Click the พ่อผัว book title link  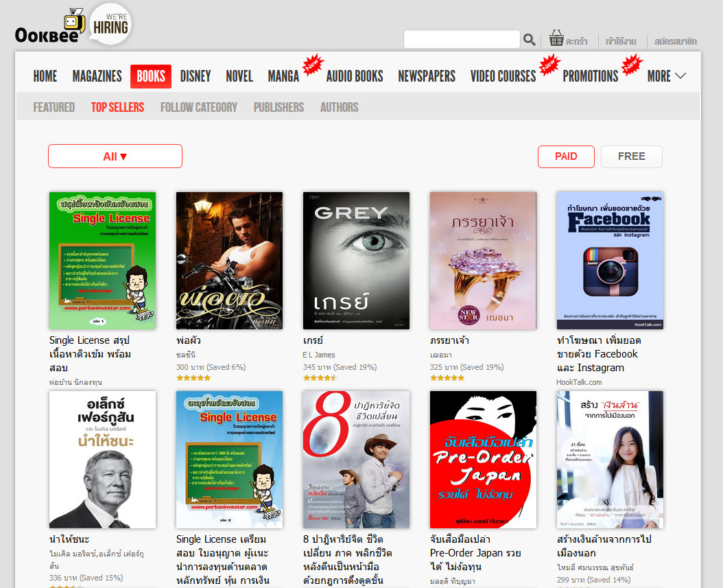tap(188, 341)
